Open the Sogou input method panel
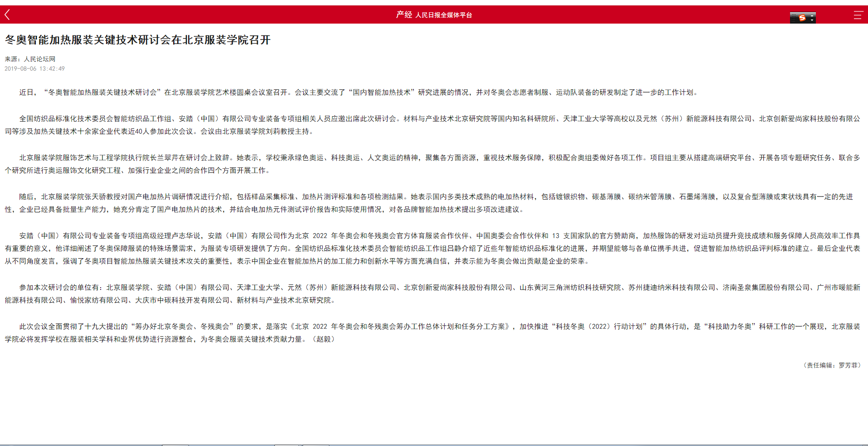The width and height of the screenshot is (868, 446). (802, 18)
